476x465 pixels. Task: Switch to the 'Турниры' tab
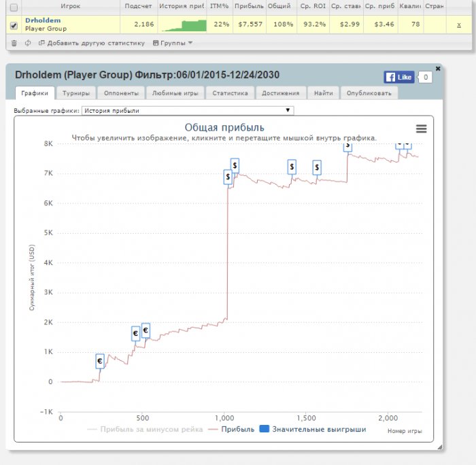click(76, 93)
